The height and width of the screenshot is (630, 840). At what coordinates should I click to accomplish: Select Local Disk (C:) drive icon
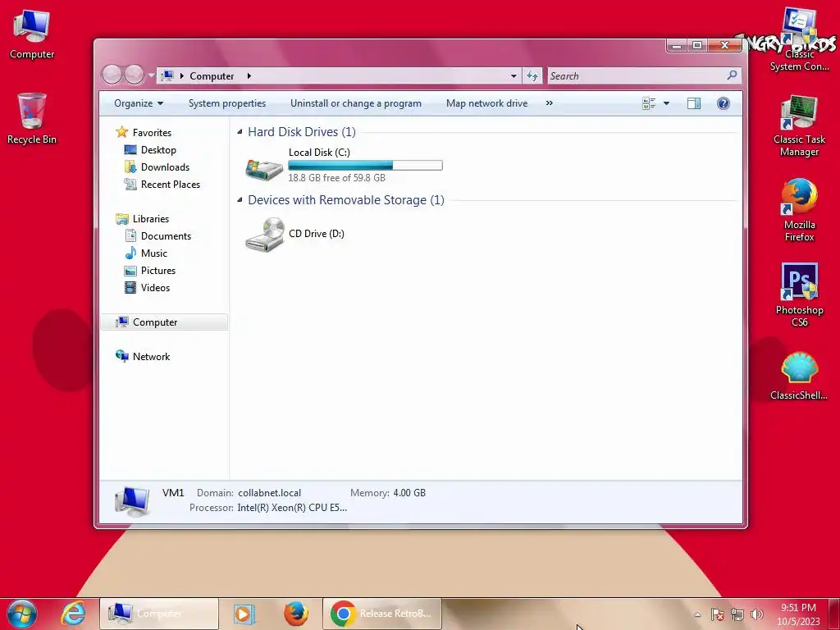[x=264, y=169]
